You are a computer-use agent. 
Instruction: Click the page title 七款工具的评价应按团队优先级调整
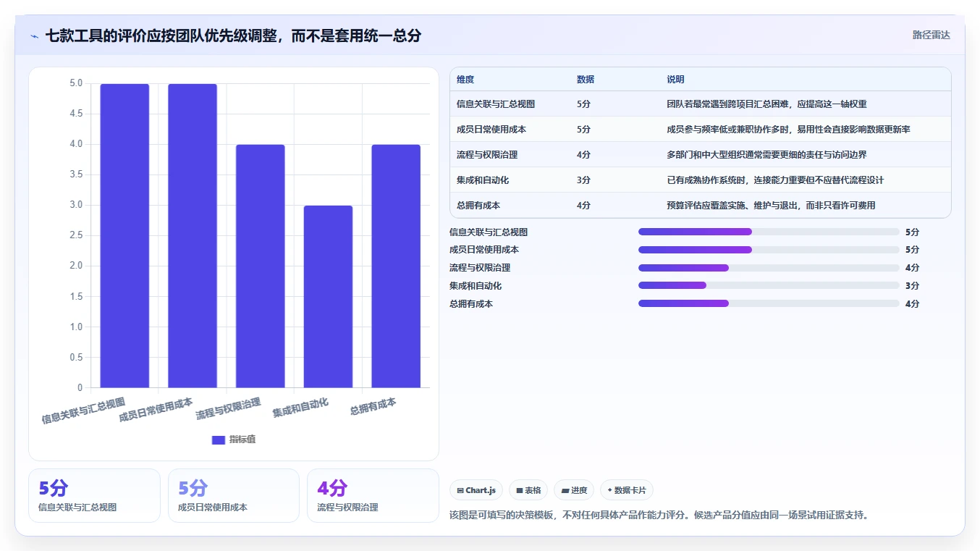coord(233,35)
